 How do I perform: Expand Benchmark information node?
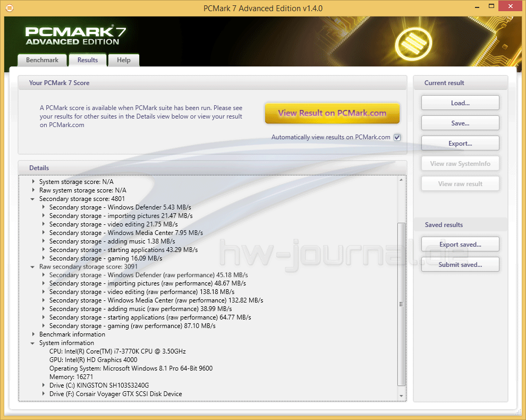(x=33, y=334)
